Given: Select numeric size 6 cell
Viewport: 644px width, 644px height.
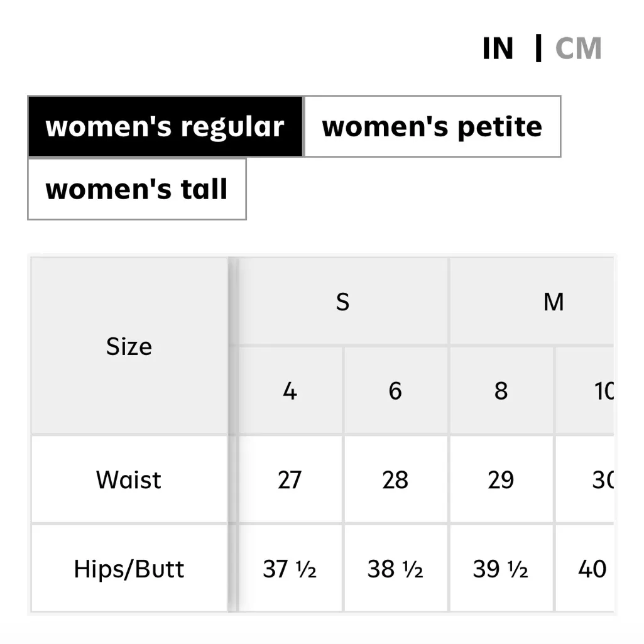Looking at the screenshot, I should 395,391.
